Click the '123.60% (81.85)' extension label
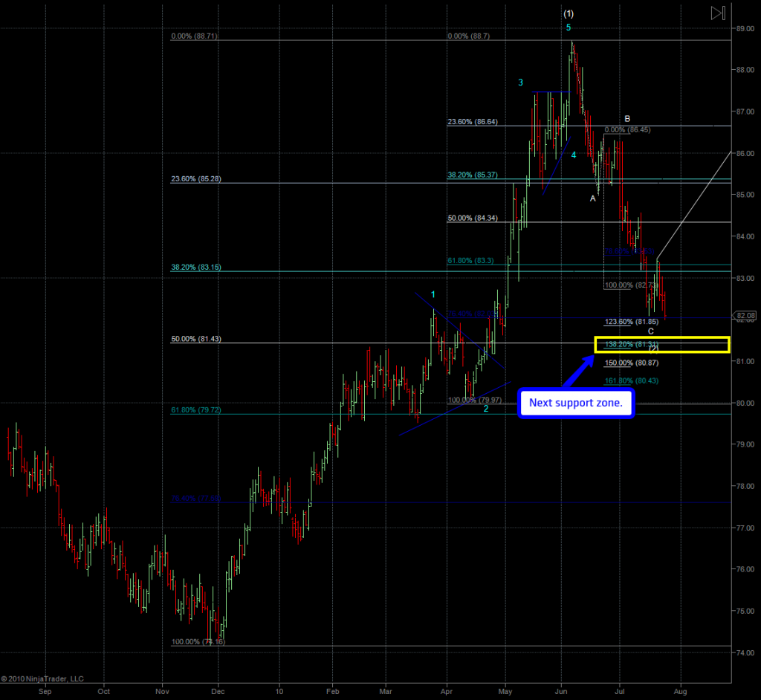The height and width of the screenshot is (700, 761). (x=632, y=322)
